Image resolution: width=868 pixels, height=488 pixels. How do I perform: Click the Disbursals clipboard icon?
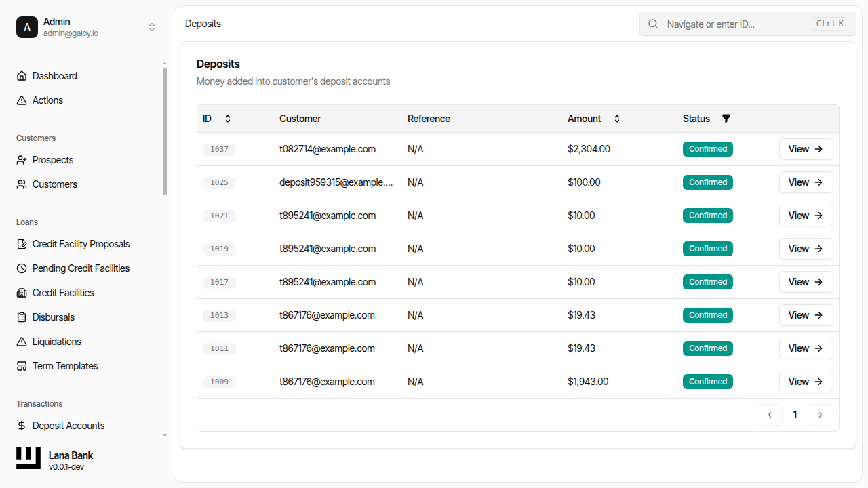[22, 317]
